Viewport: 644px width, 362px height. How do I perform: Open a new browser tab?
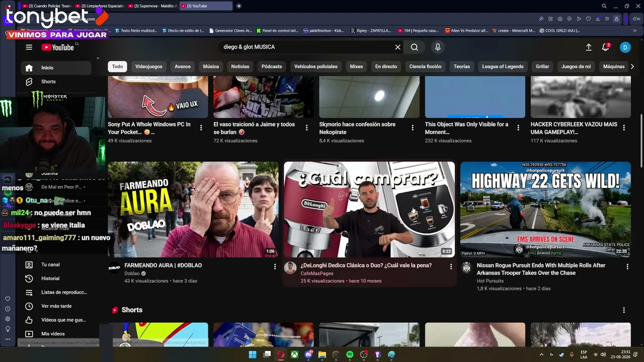tap(239, 6)
